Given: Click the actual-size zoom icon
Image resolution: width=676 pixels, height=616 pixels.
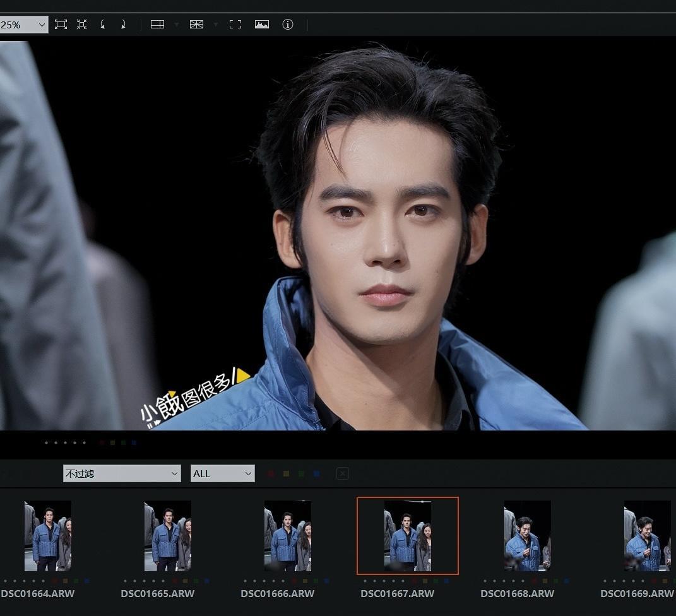Looking at the screenshot, I should tap(81, 25).
